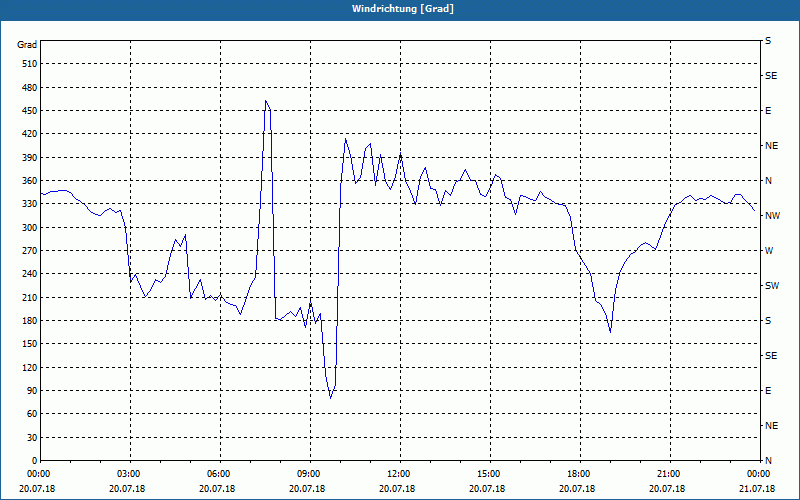Click the 300 y-axis value

30,227
